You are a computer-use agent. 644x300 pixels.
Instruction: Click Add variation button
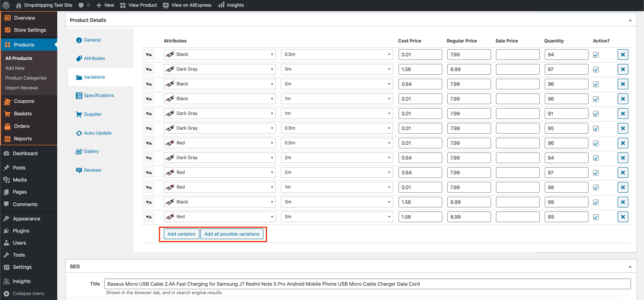[x=181, y=234]
